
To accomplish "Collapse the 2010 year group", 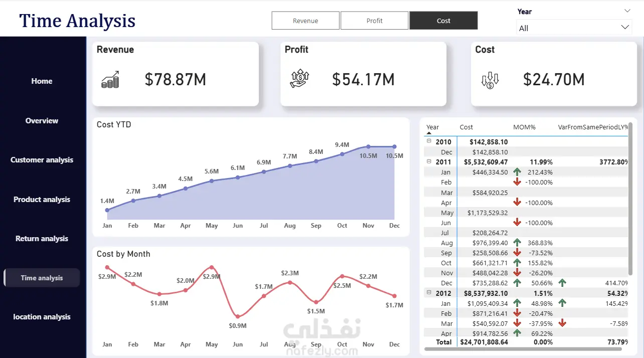I will pos(429,141).
